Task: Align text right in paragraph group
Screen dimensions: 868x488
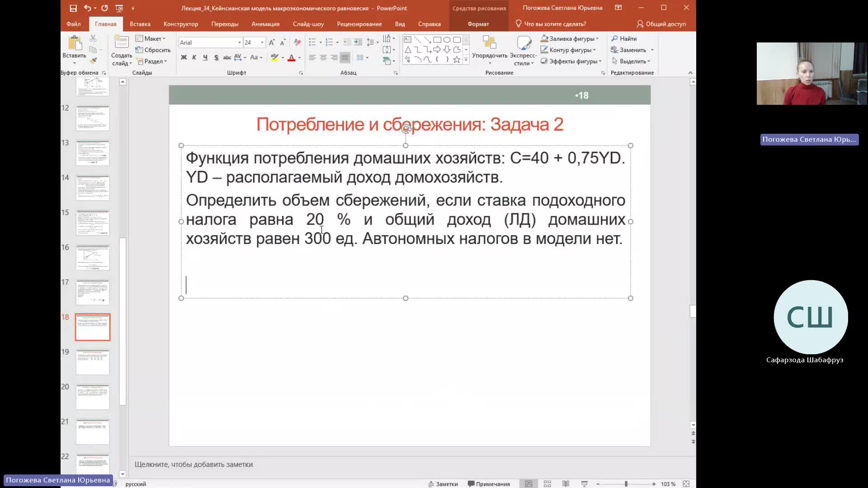Action: [334, 57]
